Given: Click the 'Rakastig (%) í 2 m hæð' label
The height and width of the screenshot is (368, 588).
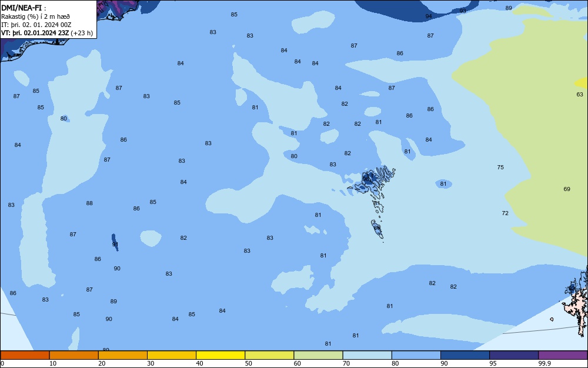Looking at the screenshot, I should [x=35, y=16].
